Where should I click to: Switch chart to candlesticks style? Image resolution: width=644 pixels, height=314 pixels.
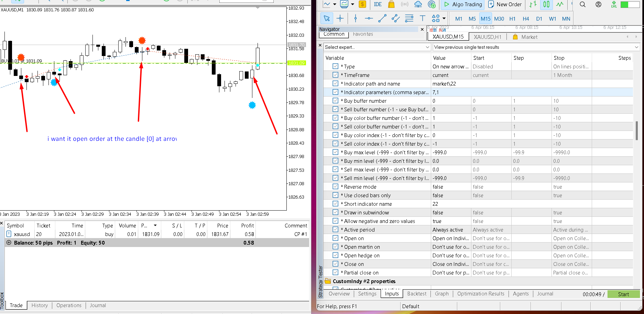coord(546,4)
